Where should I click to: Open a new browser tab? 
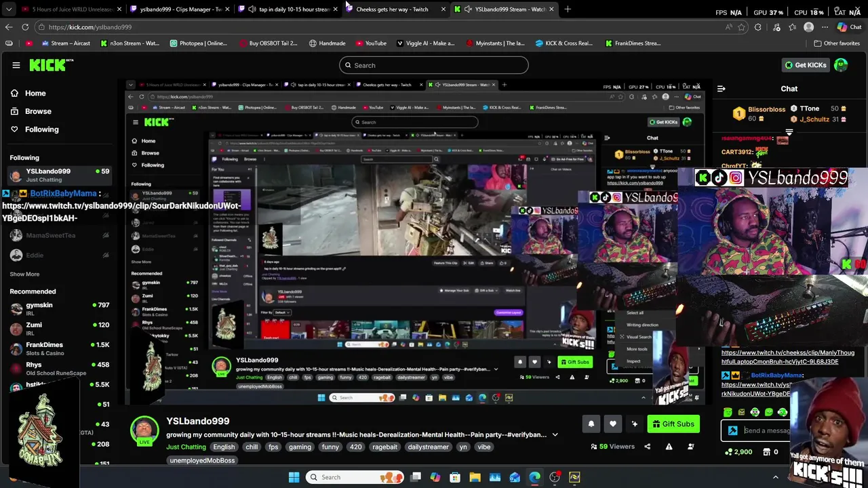tap(568, 9)
